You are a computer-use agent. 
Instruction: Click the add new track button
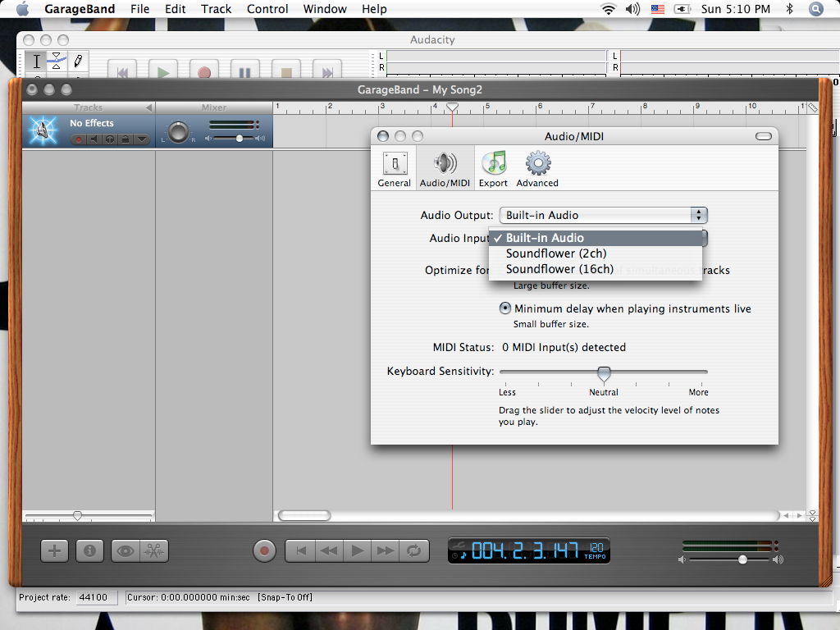55,550
